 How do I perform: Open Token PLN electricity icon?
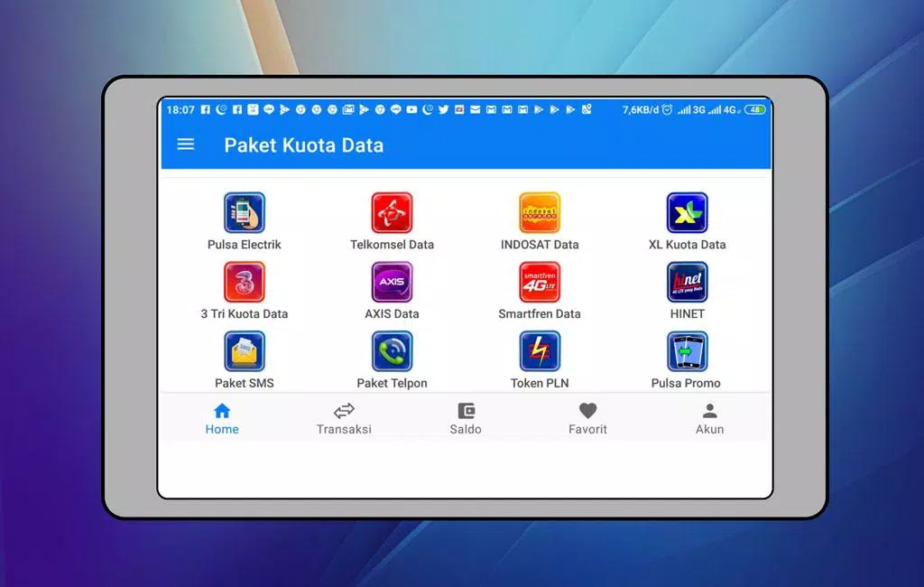point(540,351)
